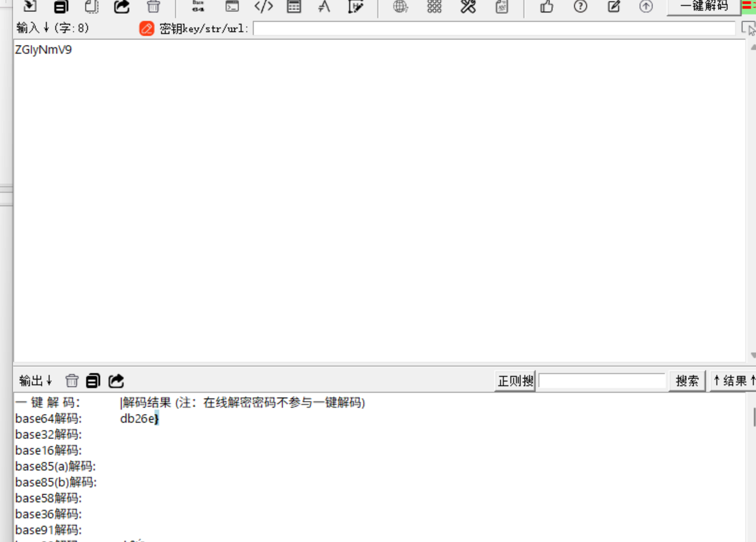Viewport: 756px width, 542px height.
Task: Copy output using the output copy icon
Action: [x=93, y=381]
